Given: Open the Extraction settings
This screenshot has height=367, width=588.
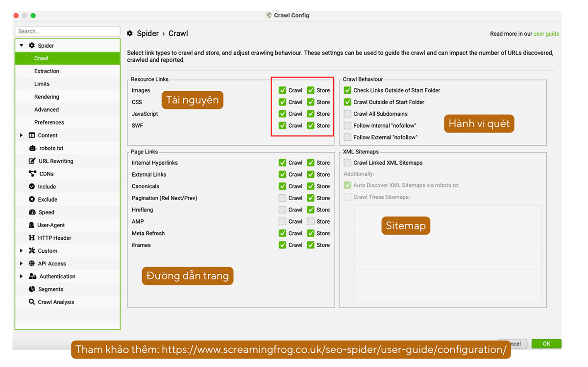Looking at the screenshot, I should [68, 71].
